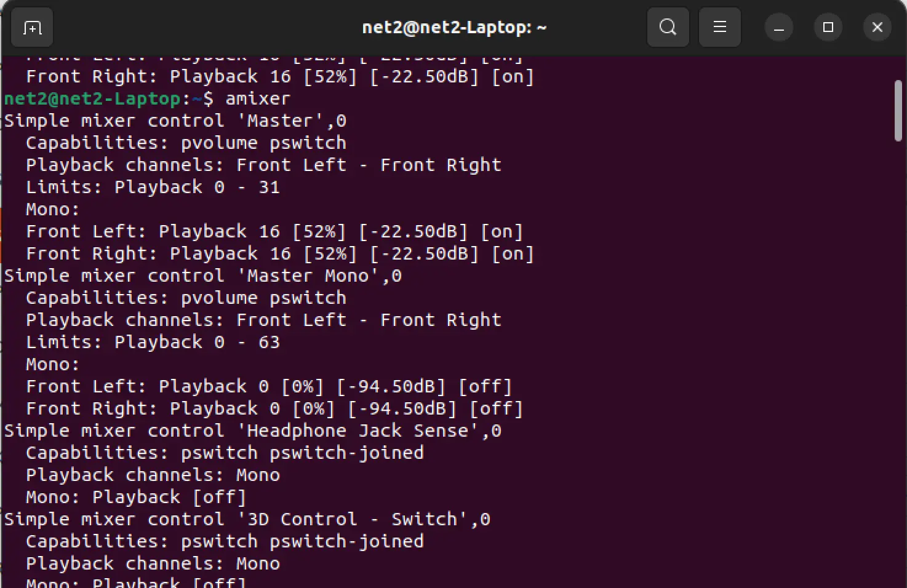Open the terminal search
The width and height of the screenshot is (907, 588).
pyautogui.click(x=668, y=28)
